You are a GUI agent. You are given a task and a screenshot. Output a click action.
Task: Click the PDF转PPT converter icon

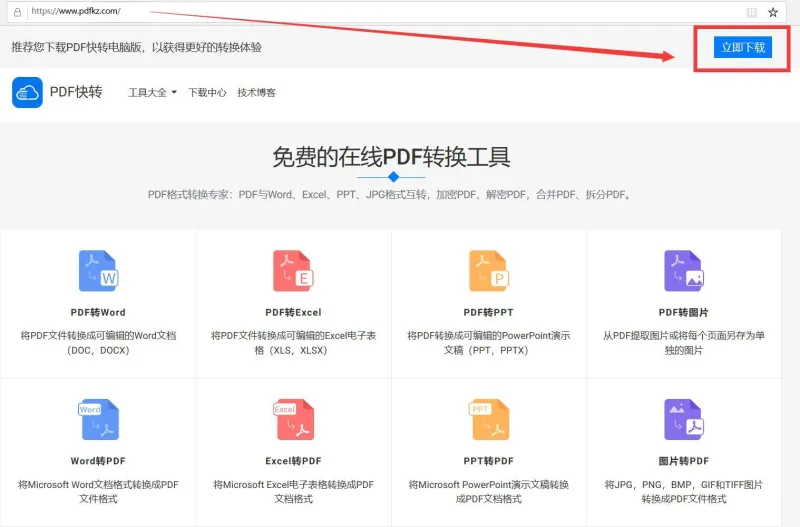coord(489,271)
